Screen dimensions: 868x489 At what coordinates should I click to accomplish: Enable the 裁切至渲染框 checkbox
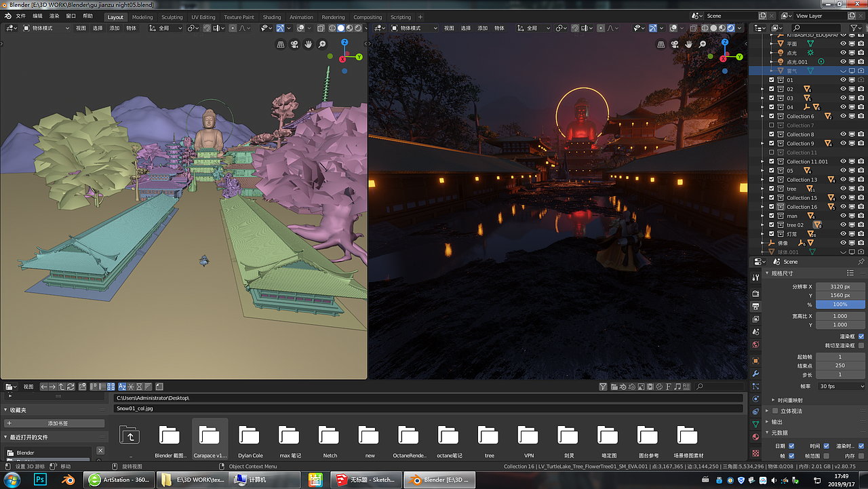pyautogui.click(x=861, y=345)
